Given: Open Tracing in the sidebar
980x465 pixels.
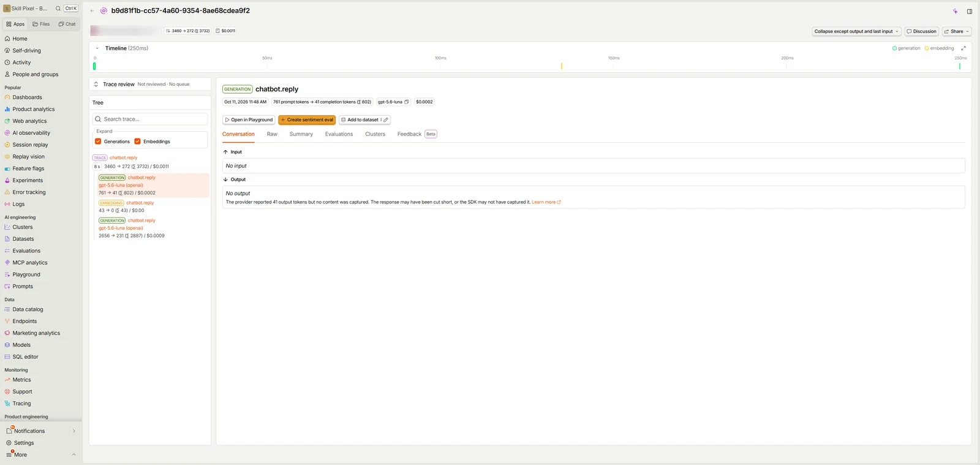Looking at the screenshot, I should (21, 404).
